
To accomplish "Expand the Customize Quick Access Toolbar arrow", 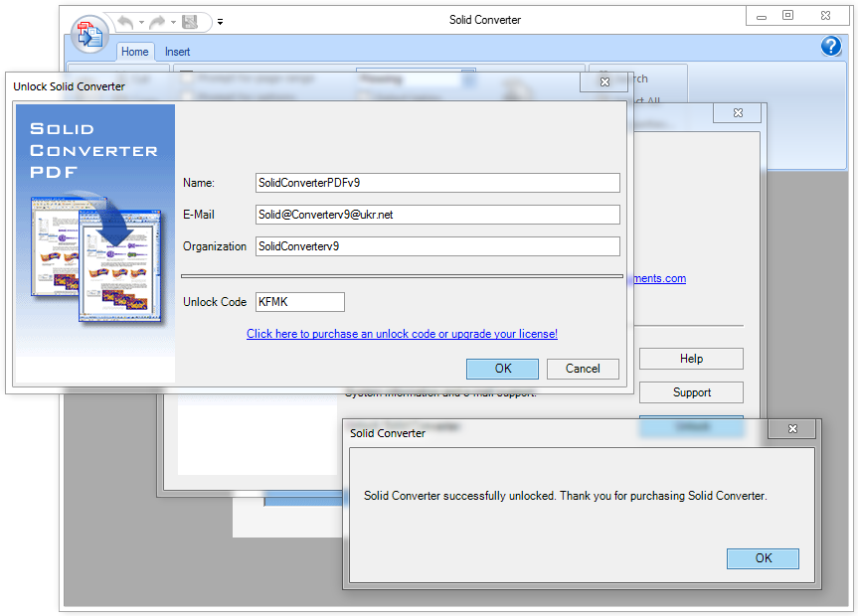I will [x=220, y=21].
